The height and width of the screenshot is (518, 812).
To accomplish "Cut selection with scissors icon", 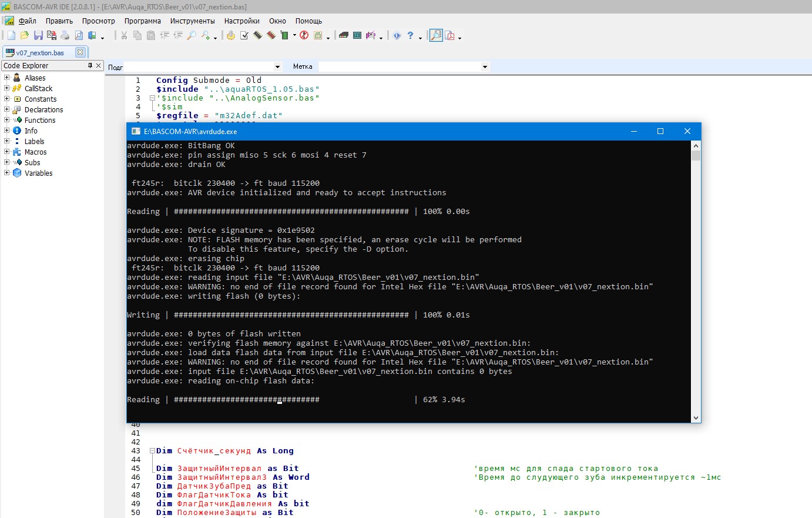I will (124, 35).
